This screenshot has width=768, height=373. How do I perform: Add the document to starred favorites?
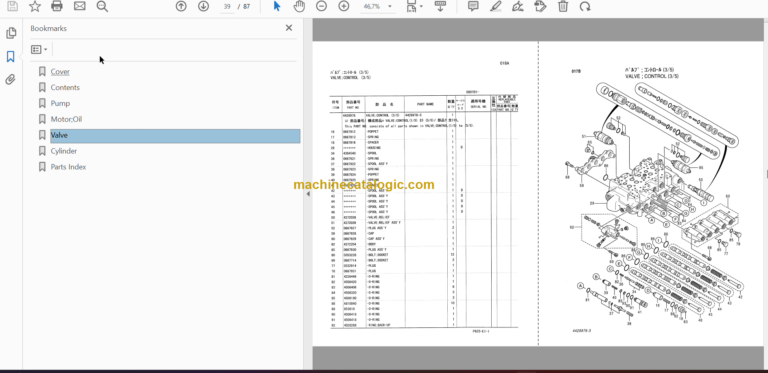[x=35, y=6]
